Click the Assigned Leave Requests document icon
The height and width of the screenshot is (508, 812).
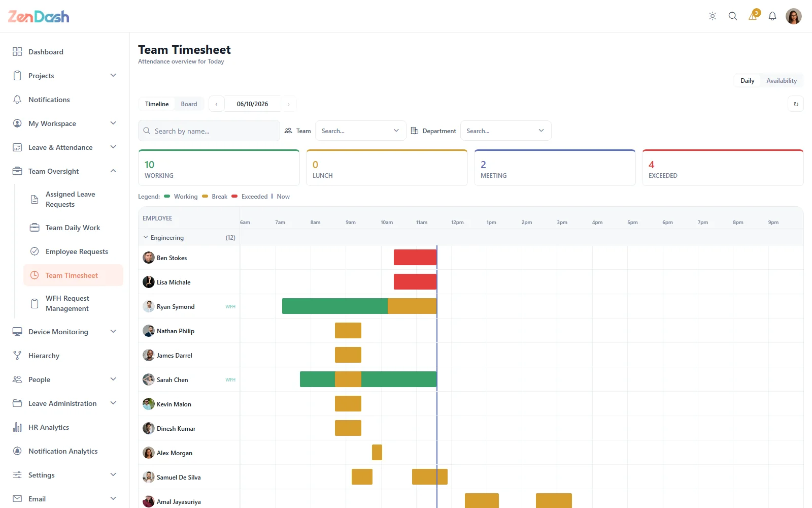35,199
